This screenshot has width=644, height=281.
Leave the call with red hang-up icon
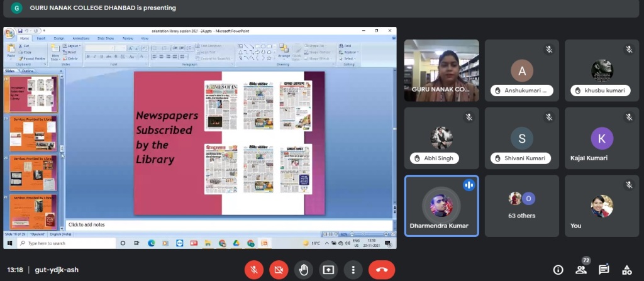tap(382, 270)
